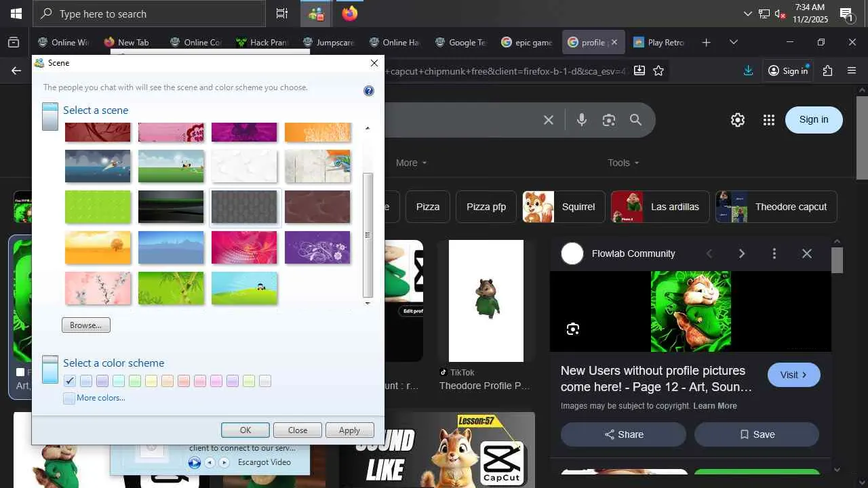This screenshot has width=868, height=488.
Task: Select the checked default color scheme
Action: click(x=70, y=381)
